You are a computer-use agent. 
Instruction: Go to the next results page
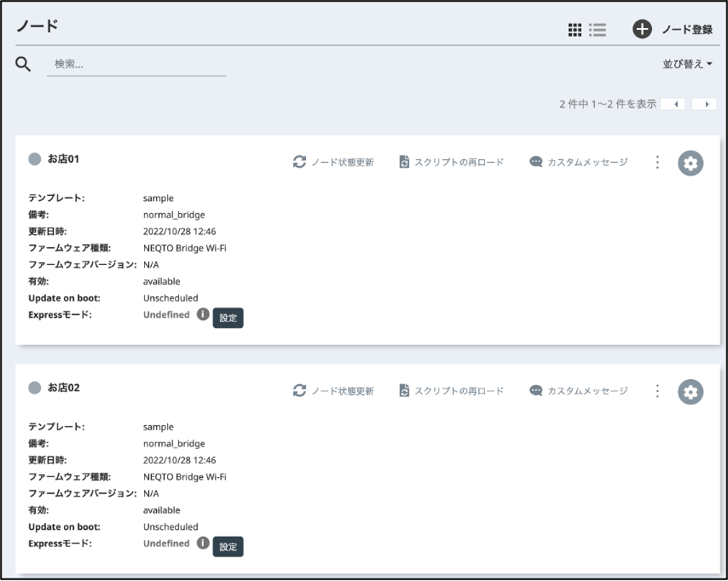coord(704,104)
